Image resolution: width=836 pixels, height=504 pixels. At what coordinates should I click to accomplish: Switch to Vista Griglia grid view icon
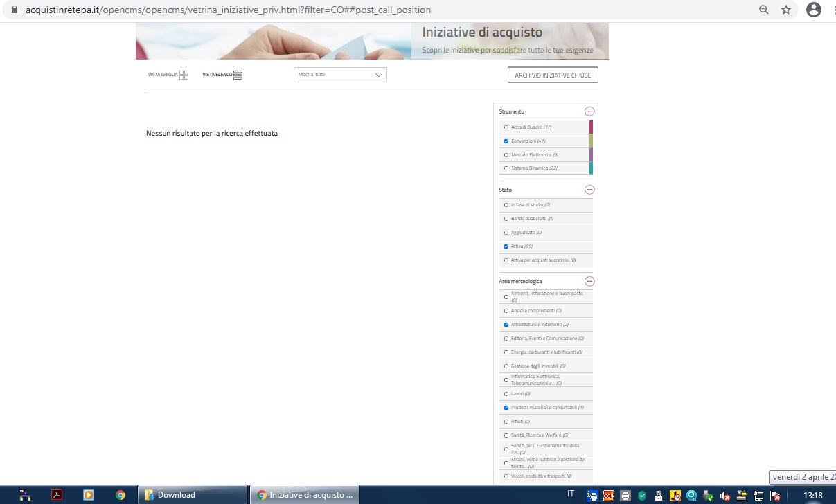point(184,75)
